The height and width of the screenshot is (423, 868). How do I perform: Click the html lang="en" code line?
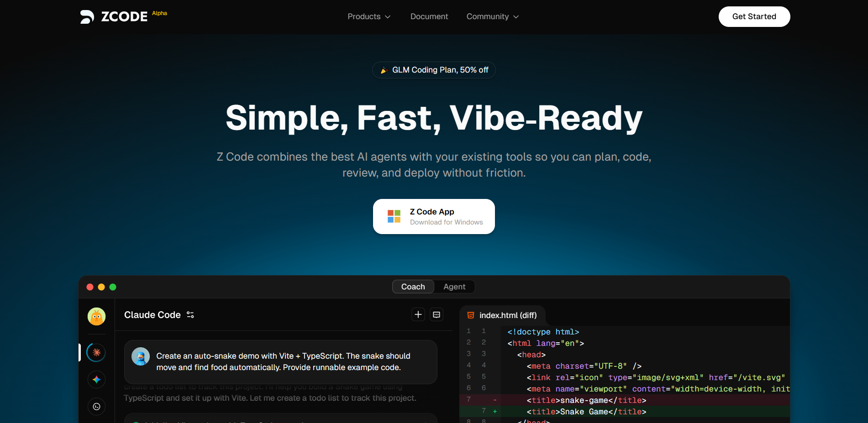point(546,343)
